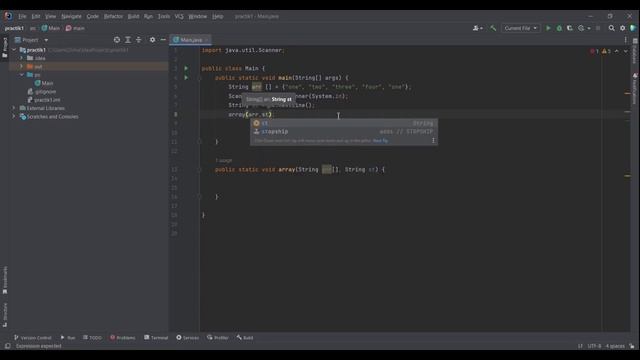
Task: Switch to the Main.java editor tab
Action: [191, 40]
